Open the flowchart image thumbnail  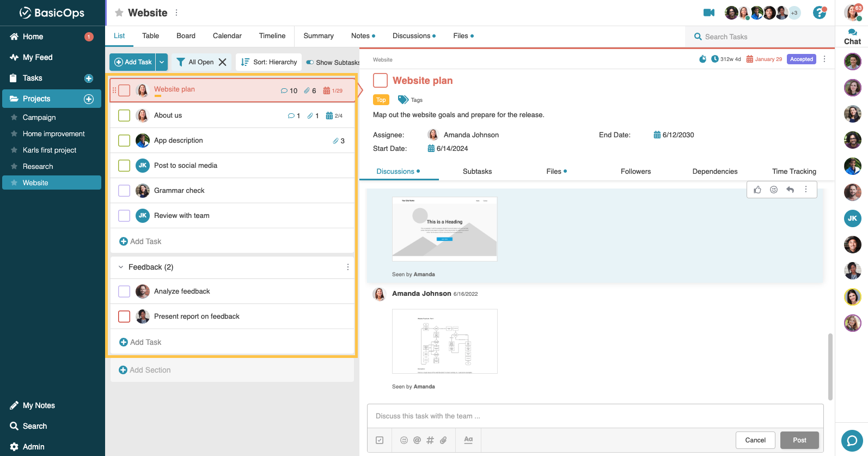pos(444,341)
